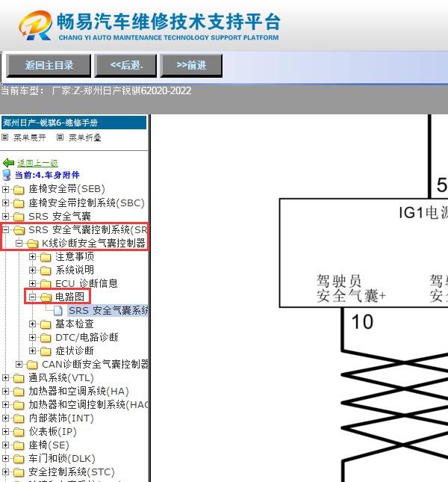Click the SRS 安全气囊 folder icon
Image resolution: width=448 pixels, height=482 pixels.
[x=19, y=217]
